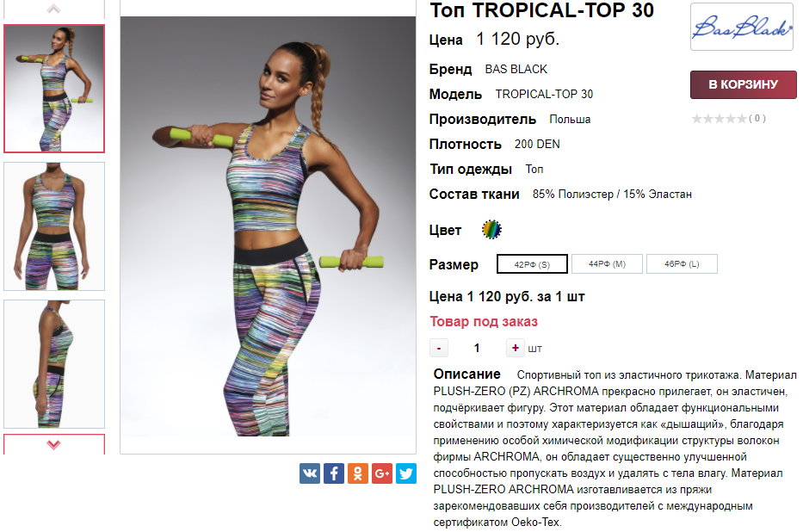Screen dimensions: 803x532
Task: Share product on Facebook
Action: click(333, 473)
